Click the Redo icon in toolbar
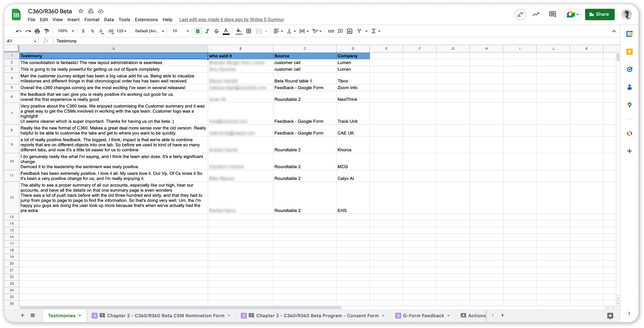644x328 pixels. 28,31
